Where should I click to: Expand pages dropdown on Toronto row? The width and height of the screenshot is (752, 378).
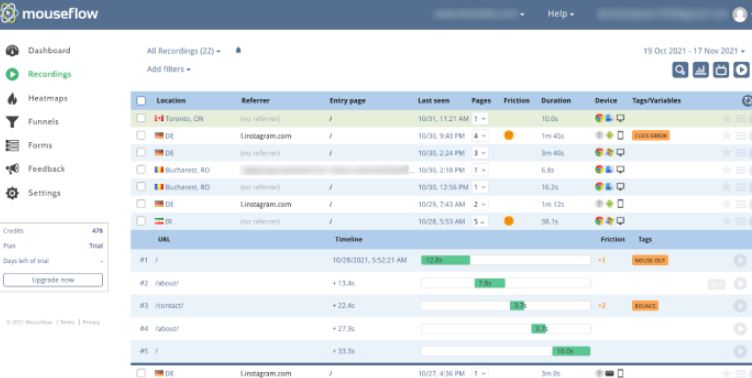pyautogui.click(x=480, y=118)
